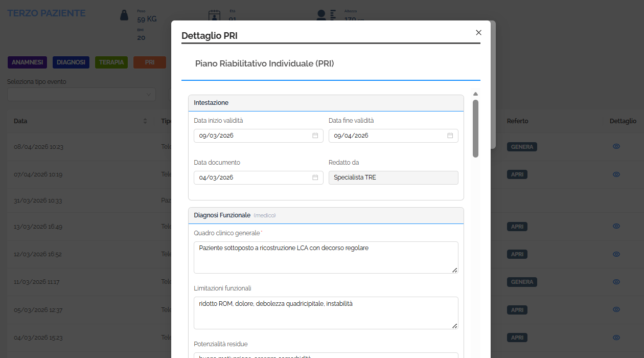Open the Seleziona tipo evento dropdown

pyautogui.click(x=81, y=94)
